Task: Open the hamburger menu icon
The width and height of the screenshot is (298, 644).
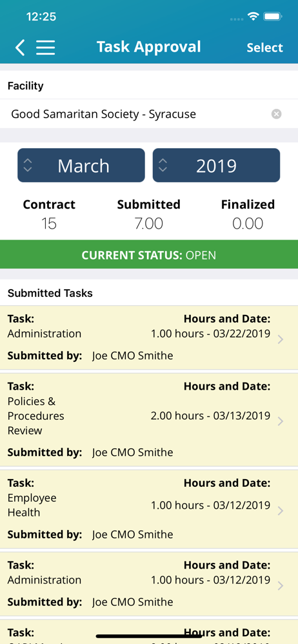Action: [45, 48]
